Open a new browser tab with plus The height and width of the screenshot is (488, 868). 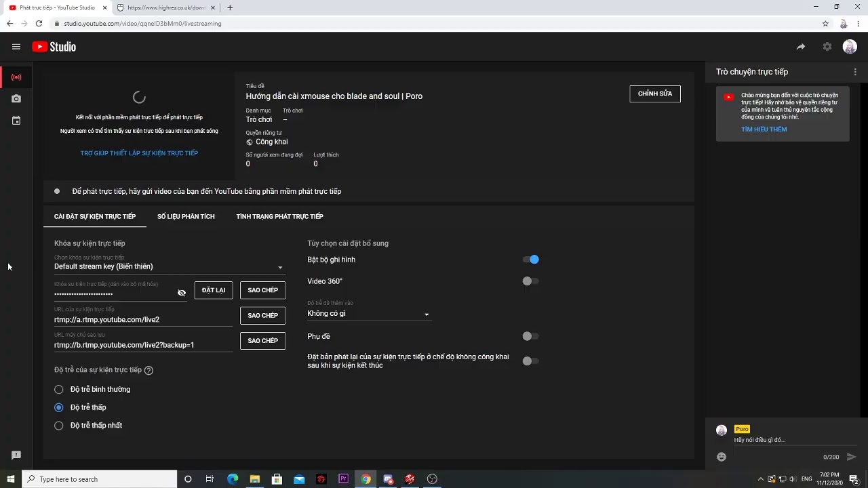230,7
